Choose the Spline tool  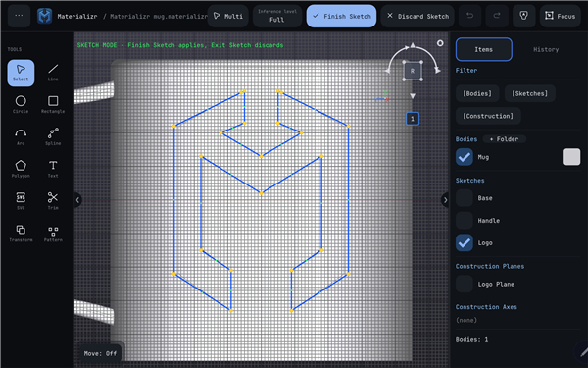[53, 137]
